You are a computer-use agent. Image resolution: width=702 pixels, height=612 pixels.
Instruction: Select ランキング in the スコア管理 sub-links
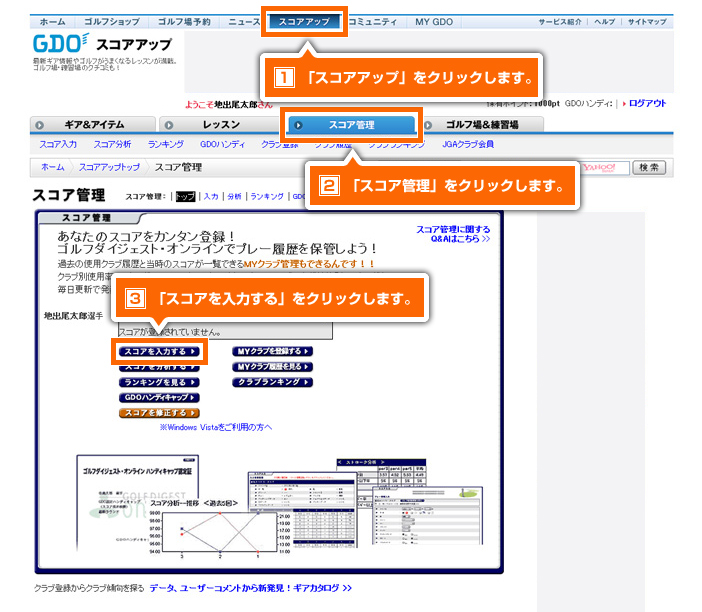[x=267, y=197]
